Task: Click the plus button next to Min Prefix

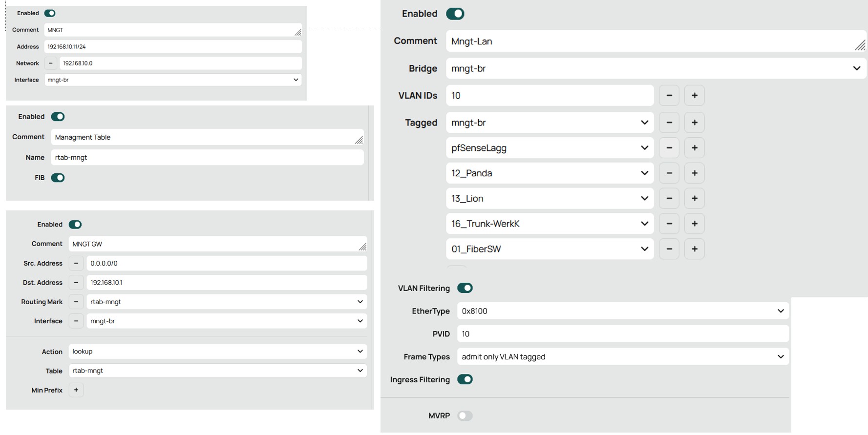Action: 76,390
